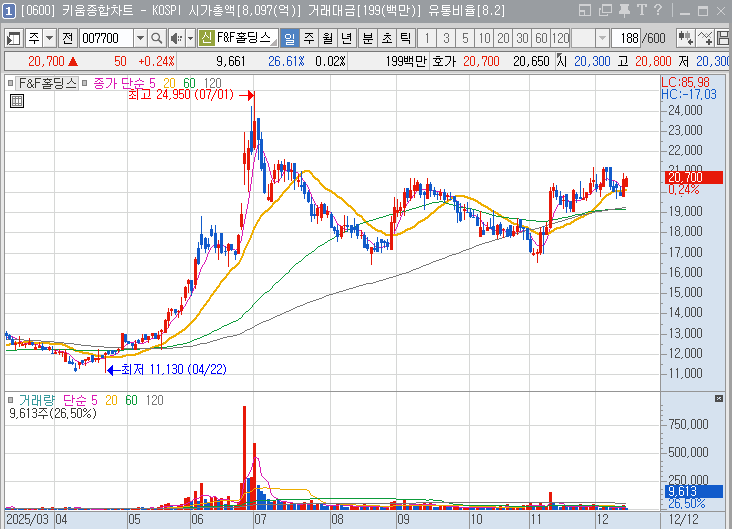The image size is (732, 529).
Task: Click the candlestick chart type icon
Action: pos(687,38)
